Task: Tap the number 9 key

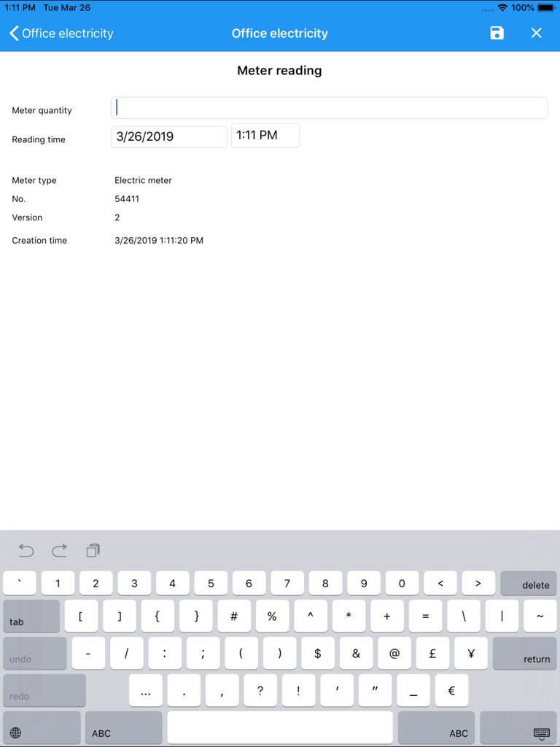Action: (x=364, y=583)
